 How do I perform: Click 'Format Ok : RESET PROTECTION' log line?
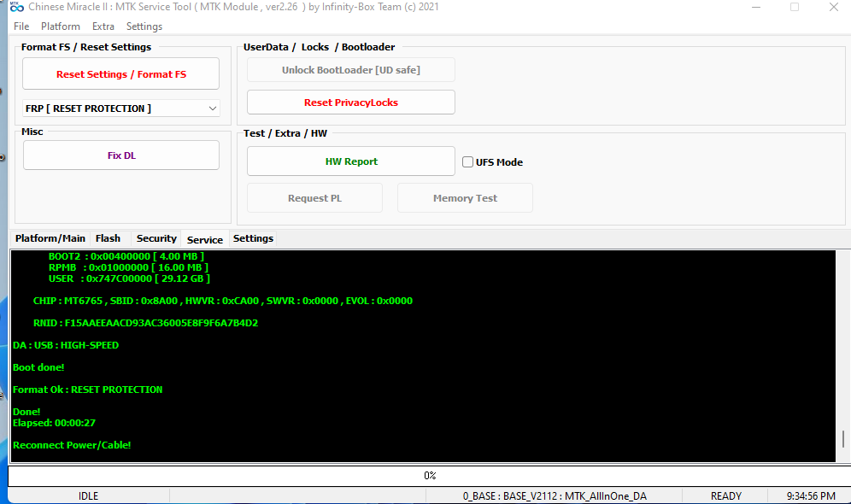pos(87,390)
